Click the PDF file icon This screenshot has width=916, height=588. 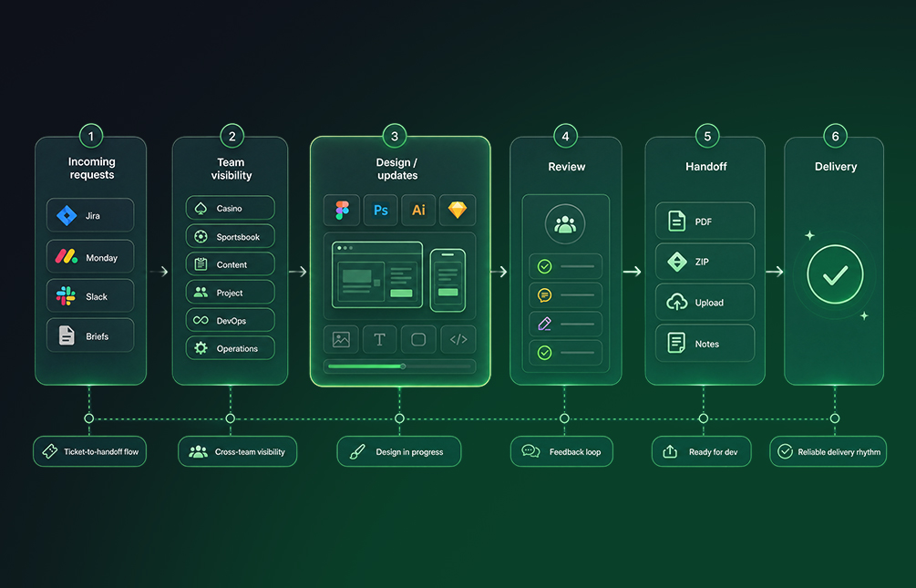click(x=676, y=221)
